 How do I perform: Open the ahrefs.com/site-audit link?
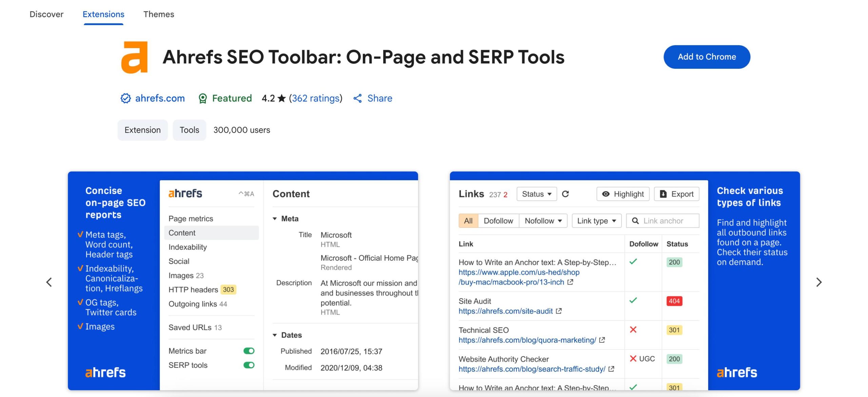pyautogui.click(x=506, y=311)
